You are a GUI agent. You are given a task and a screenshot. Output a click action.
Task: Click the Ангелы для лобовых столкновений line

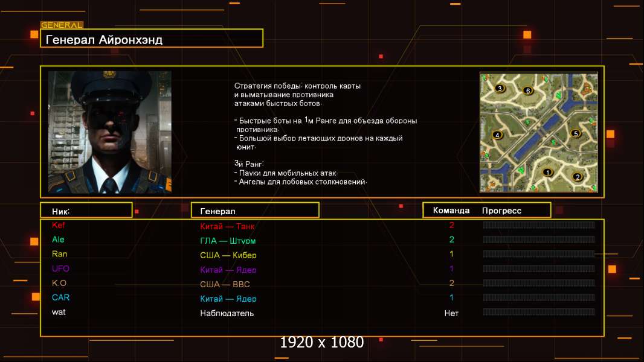coord(301,182)
